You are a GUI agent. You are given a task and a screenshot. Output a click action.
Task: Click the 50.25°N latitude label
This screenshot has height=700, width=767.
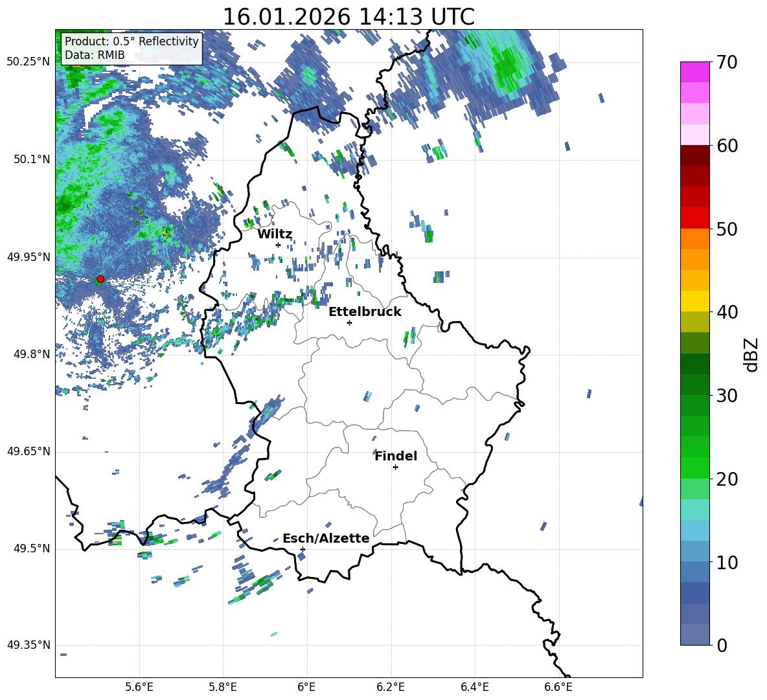click(x=29, y=62)
